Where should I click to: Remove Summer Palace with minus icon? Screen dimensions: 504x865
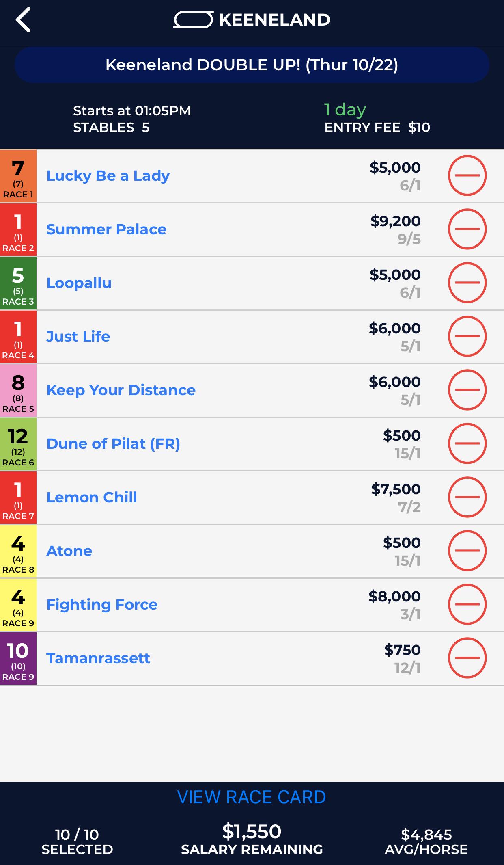tap(467, 229)
